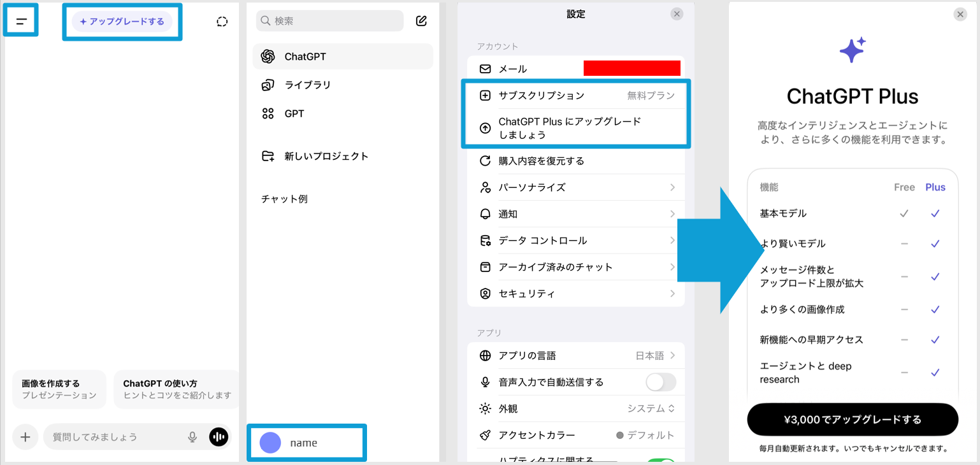
Task: Expand the パーソナライズ chevron
Action: pyautogui.click(x=673, y=187)
